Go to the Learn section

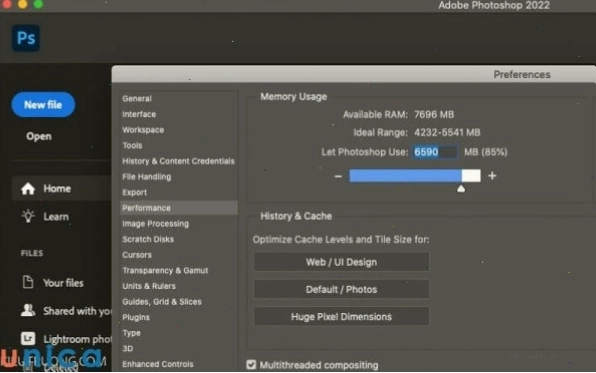point(56,217)
